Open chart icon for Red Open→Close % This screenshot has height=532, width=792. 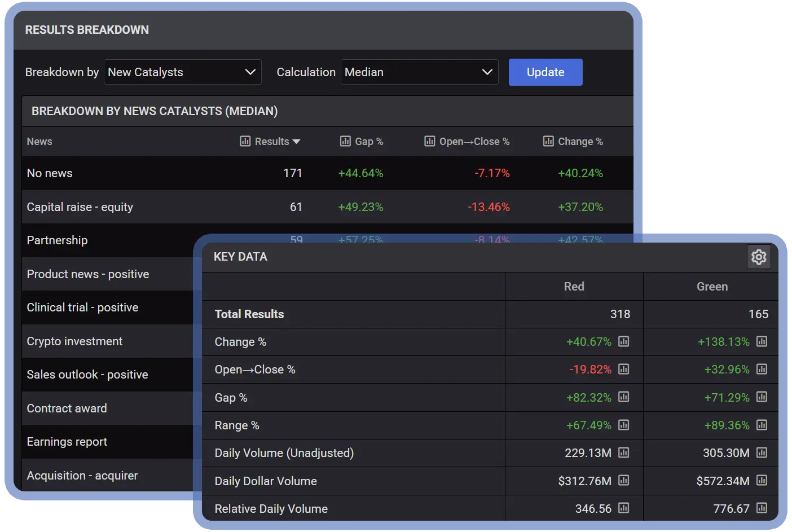623,369
